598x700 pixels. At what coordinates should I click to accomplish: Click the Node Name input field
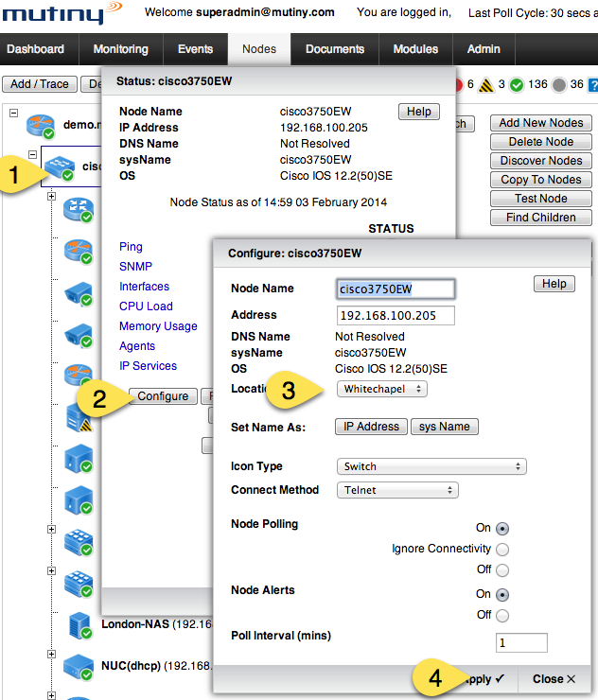tap(396, 289)
